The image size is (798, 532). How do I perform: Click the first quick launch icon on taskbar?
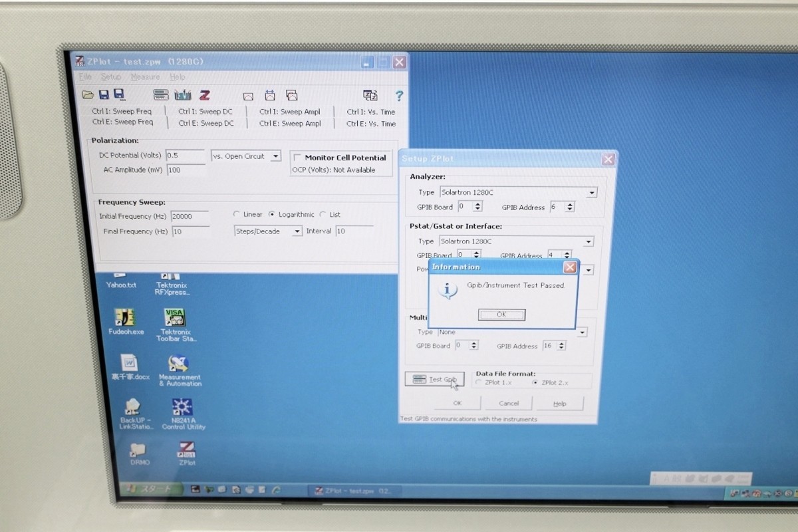click(196, 489)
